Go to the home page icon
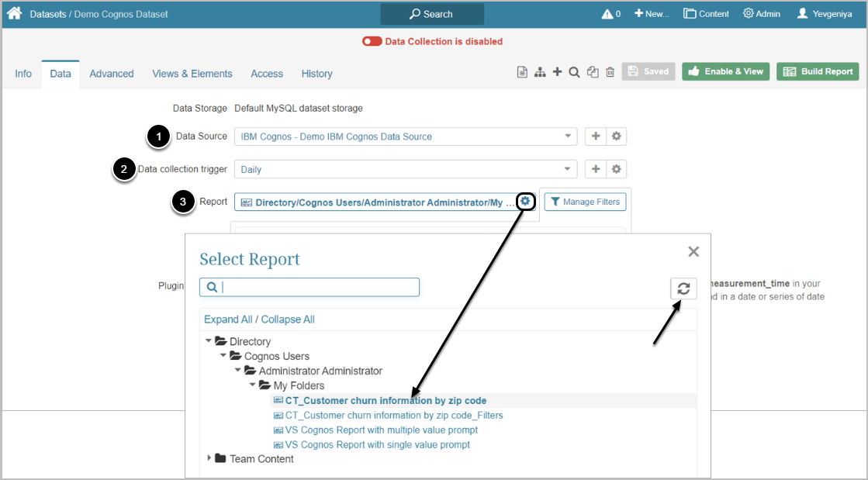This screenshot has height=480, width=868. pyautogui.click(x=15, y=13)
